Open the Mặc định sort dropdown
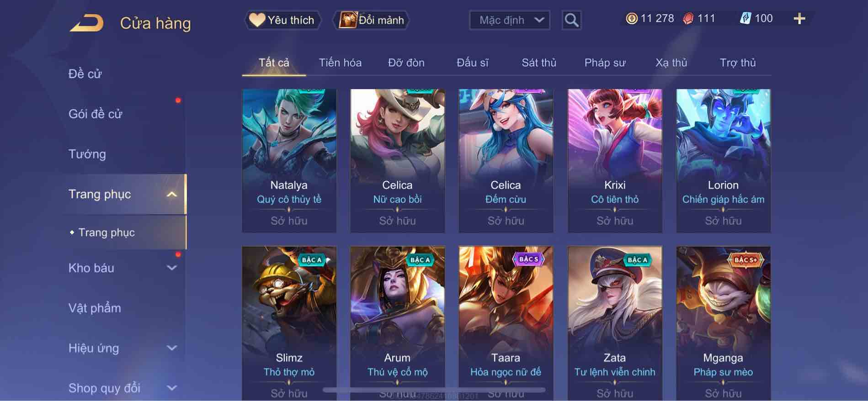The width and height of the screenshot is (868, 401). [510, 20]
